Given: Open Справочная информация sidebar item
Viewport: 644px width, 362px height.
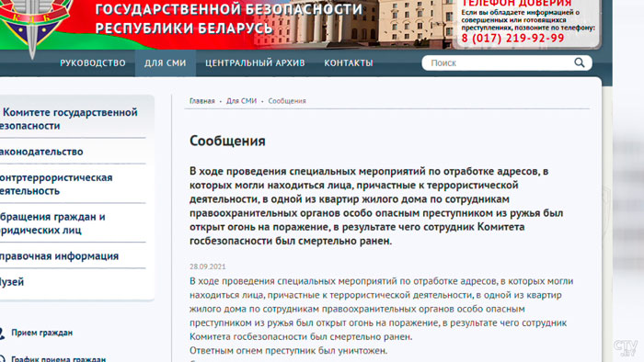Looking at the screenshot, I should click(x=59, y=256).
